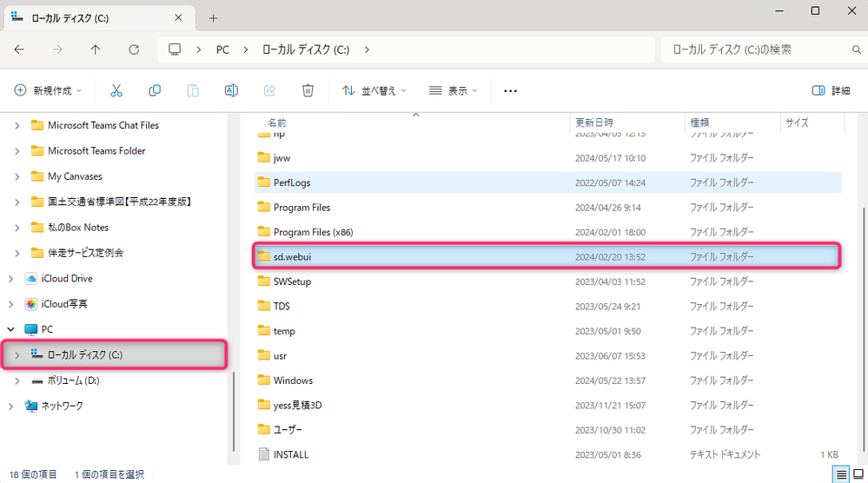Go back with the left arrow
This screenshot has height=483, width=868.
tap(19, 50)
